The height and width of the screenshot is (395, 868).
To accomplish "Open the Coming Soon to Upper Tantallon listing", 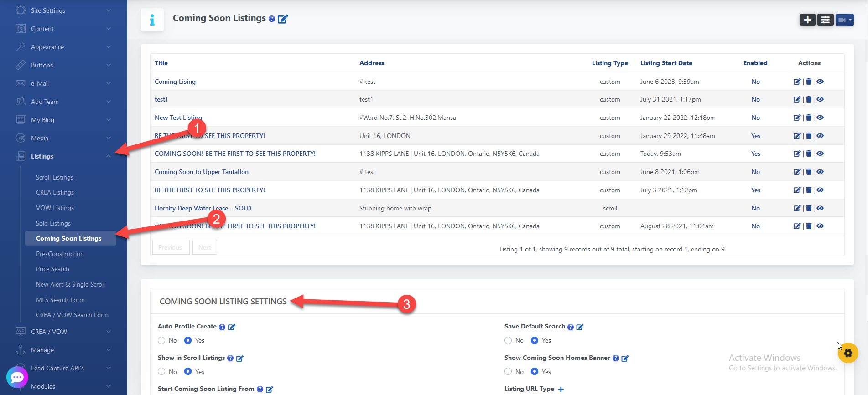I will (x=202, y=172).
